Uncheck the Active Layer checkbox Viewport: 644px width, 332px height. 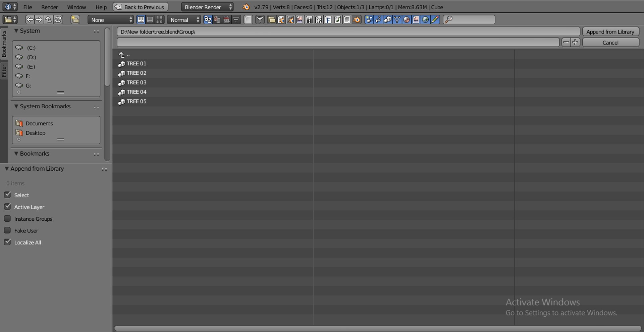coord(7,207)
